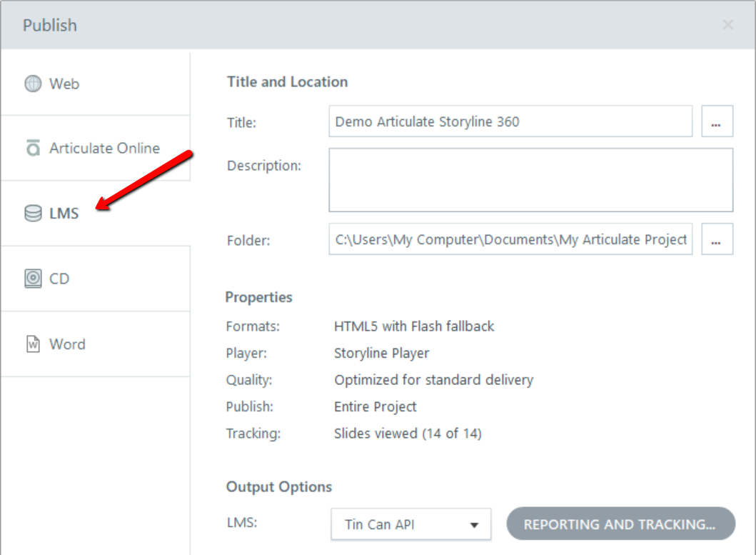The height and width of the screenshot is (555, 756).
Task: Click the 'Output Options' heading
Action: coord(279,486)
